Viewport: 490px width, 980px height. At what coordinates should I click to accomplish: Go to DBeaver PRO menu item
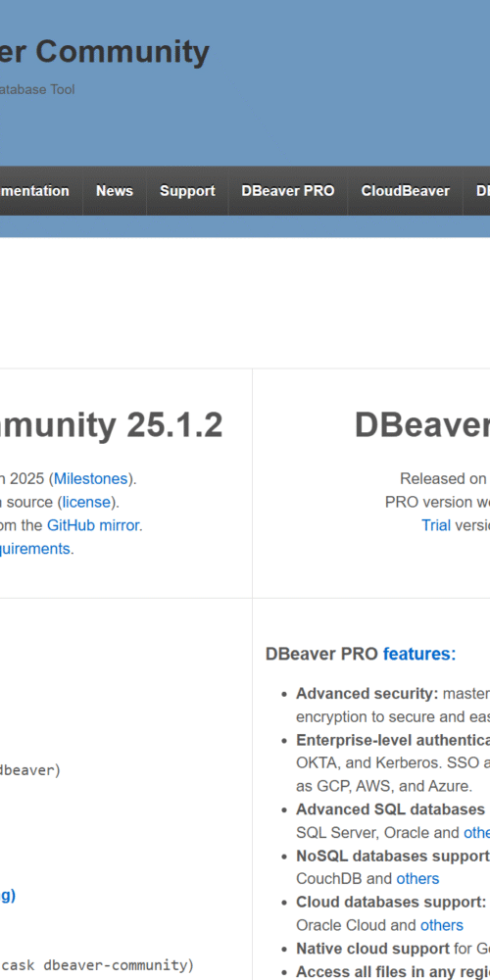coord(288,191)
